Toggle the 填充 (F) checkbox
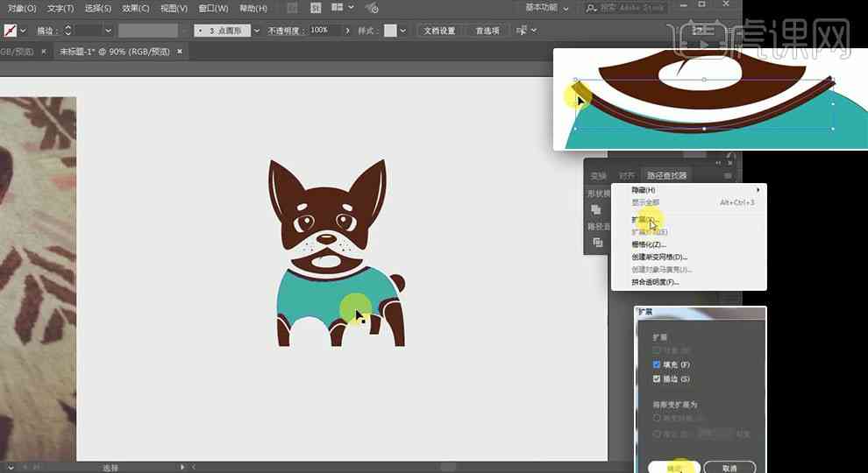 pyautogui.click(x=657, y=364)
